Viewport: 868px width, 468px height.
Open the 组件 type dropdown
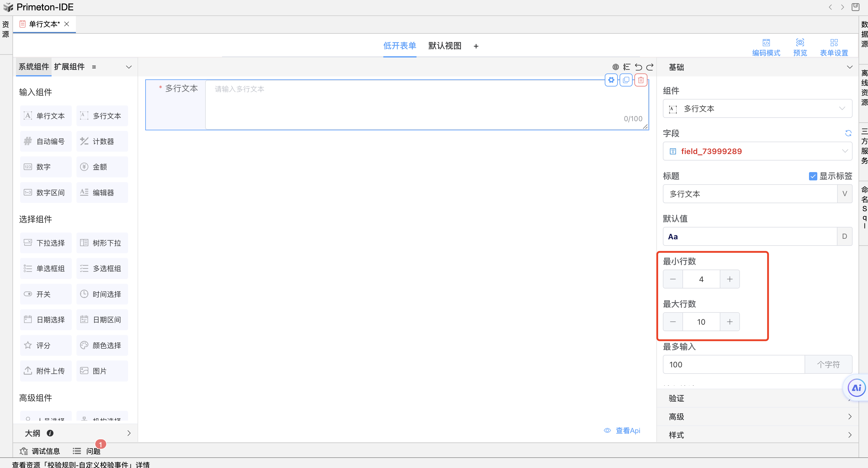[757, 109]
